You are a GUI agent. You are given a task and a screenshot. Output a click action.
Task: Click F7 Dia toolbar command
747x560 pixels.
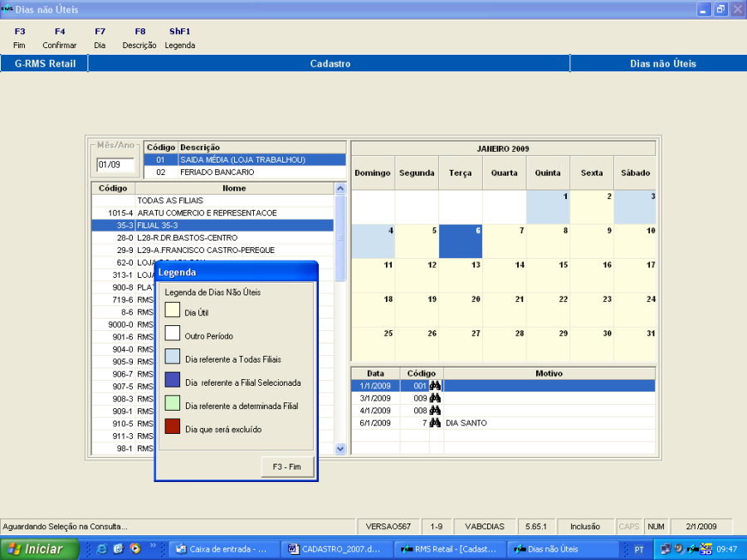[100, 38]
